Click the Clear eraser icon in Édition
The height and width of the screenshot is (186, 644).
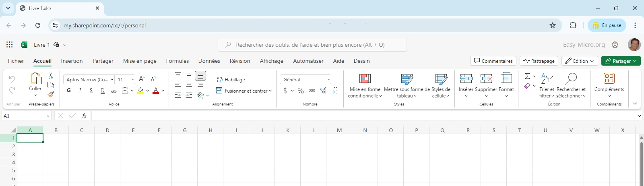coord(527,86)
